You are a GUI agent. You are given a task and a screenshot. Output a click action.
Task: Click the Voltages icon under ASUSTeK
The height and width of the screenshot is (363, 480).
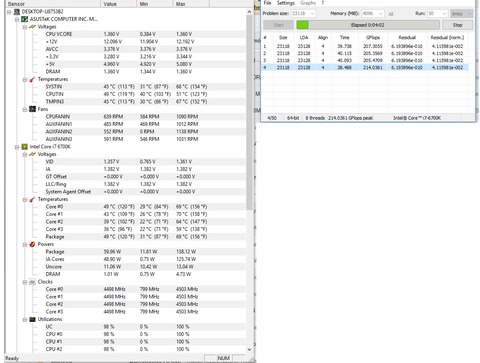tap(32, 27)
